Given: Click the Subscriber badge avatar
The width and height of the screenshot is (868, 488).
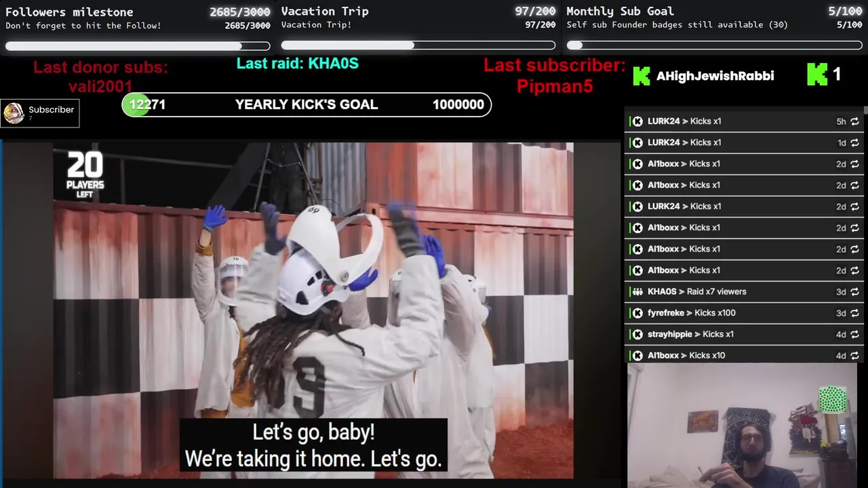Looking at the screenshot, I should point(14,113).
